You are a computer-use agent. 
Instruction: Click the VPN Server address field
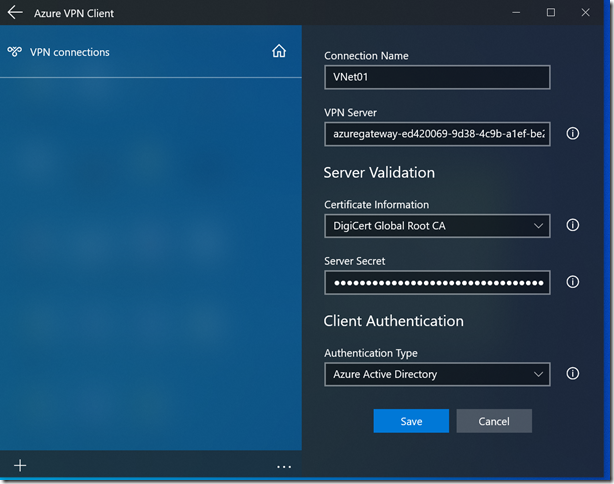click(437, 134)
